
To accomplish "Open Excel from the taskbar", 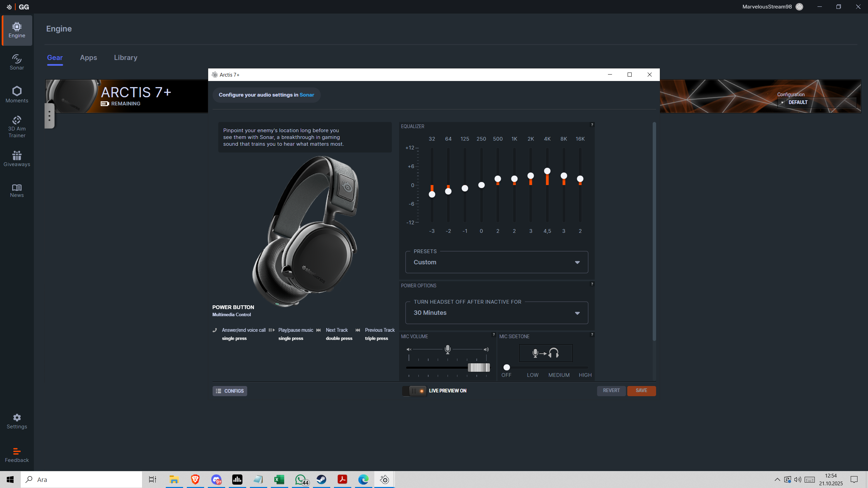I will 279,480.
